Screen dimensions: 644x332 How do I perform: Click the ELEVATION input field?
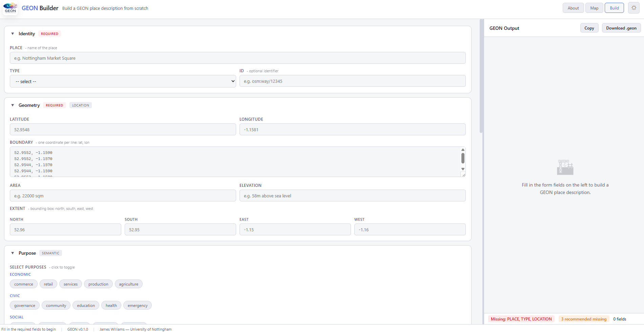[353, 196]
